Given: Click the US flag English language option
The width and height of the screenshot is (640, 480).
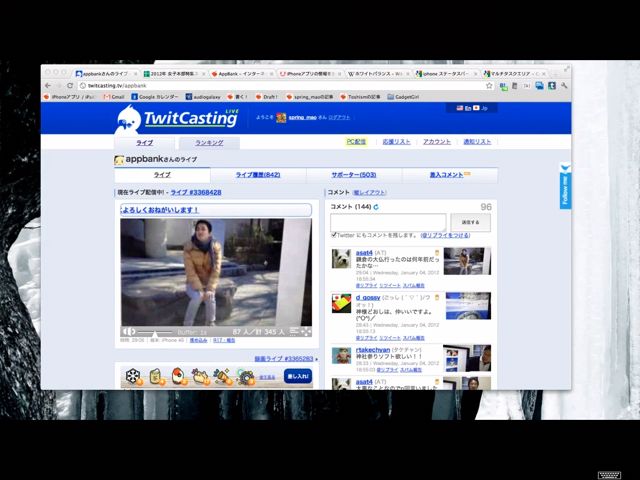Looking at the screenshot, I should 464,108.
